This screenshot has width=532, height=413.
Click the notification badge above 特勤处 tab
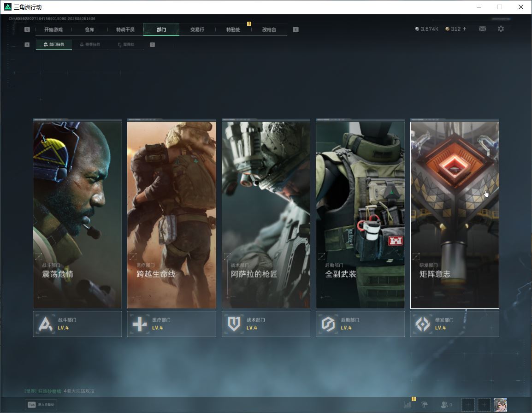pyautogui.click(x=249, y=24)
